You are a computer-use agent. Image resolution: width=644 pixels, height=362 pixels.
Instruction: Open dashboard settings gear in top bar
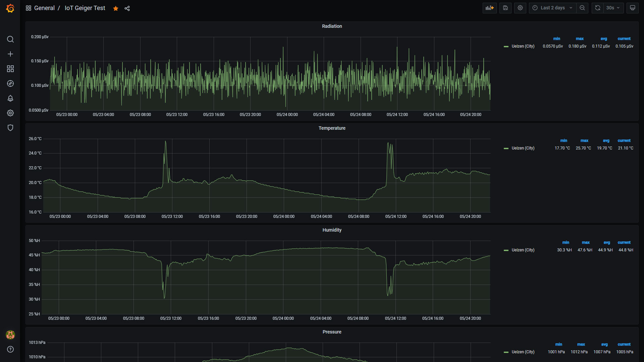click(520, 8)
